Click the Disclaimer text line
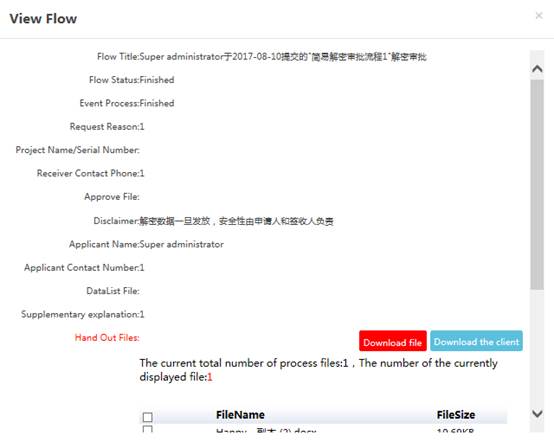Viewport: 554px width, 442px height. pyautogui.click(x=213, y=221)
